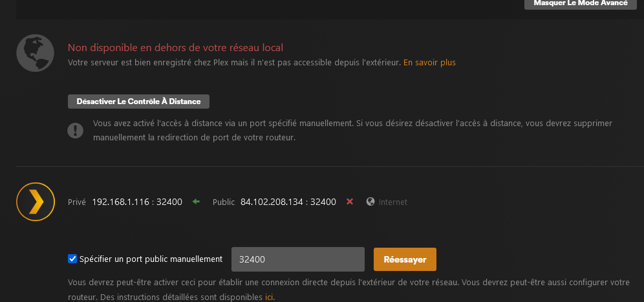Click the red X connection failed icon
The width and height of the screenshot is (644, 302).
(x=350, y=202)
